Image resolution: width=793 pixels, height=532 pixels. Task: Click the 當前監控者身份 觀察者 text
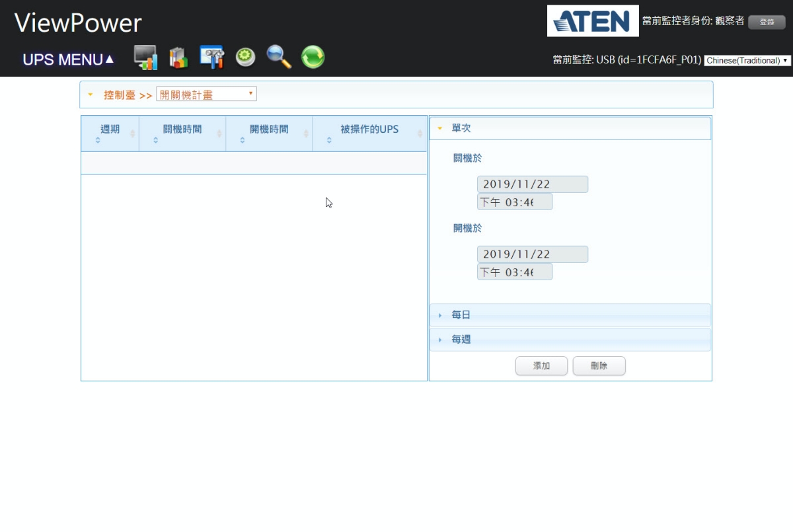[693, 21]
